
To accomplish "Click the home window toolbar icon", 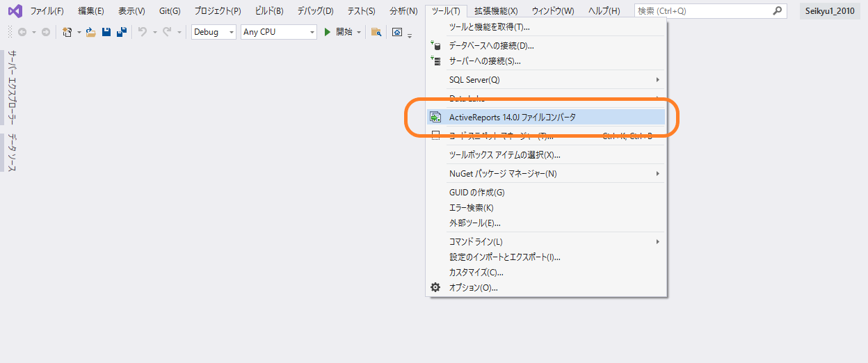I will (397, 32).
